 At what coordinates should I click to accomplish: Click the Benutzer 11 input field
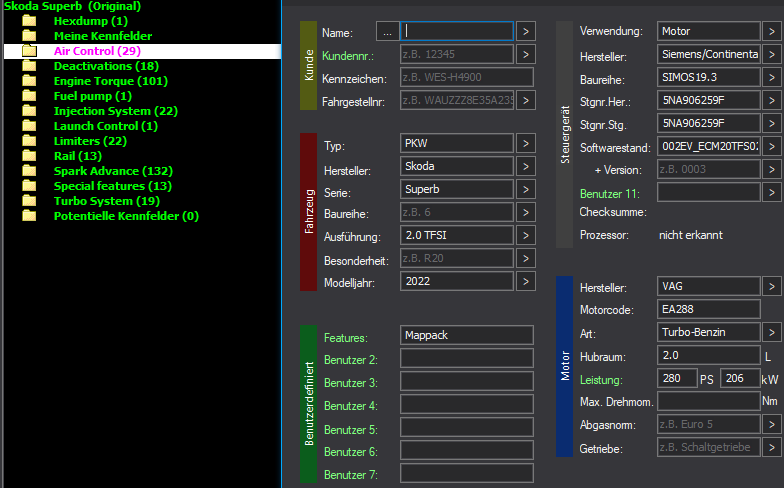pyautogui.click(x=708, y=192)
